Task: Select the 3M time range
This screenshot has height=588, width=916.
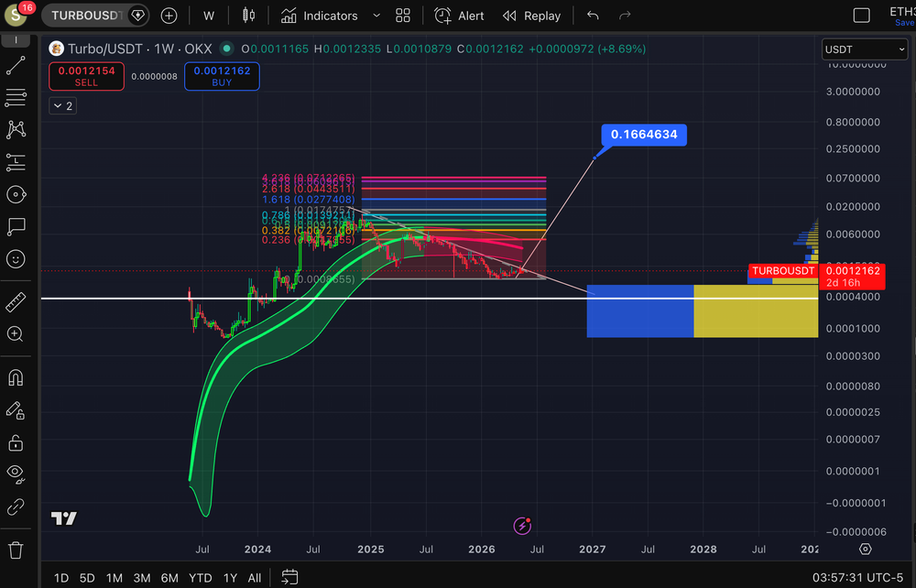Action: [x=141, y=578]
